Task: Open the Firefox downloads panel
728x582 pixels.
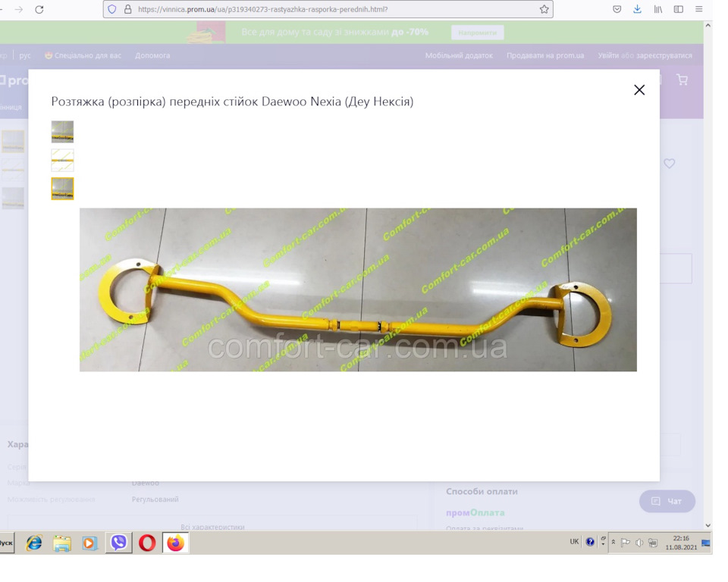Action: click(x=638, y=9)
